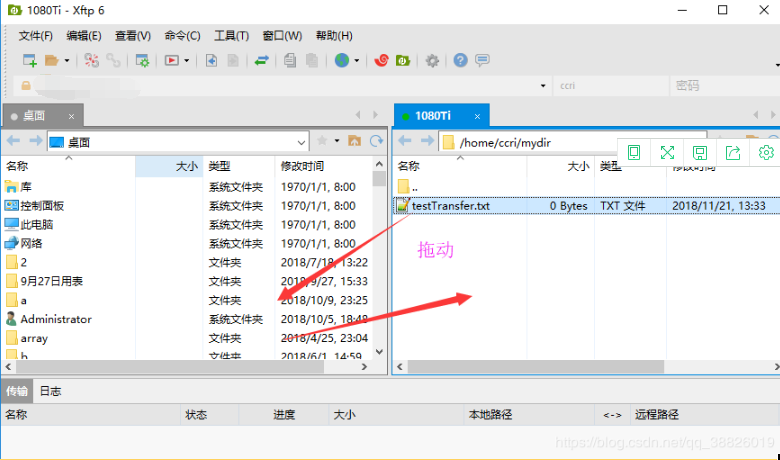This screenshot has height=460, width=780.
Task: Click the username field showing ccri
Action: 610,86
